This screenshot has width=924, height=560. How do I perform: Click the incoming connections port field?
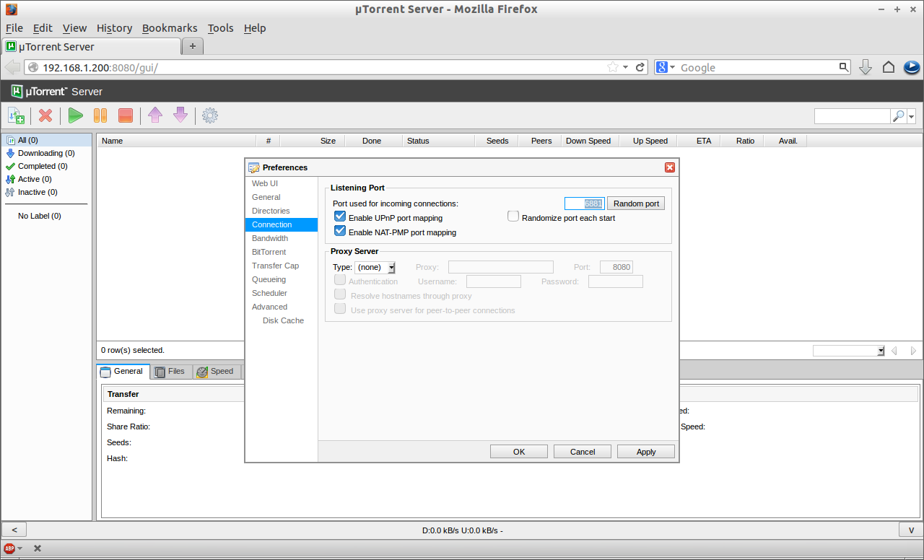tap(585, 204)
